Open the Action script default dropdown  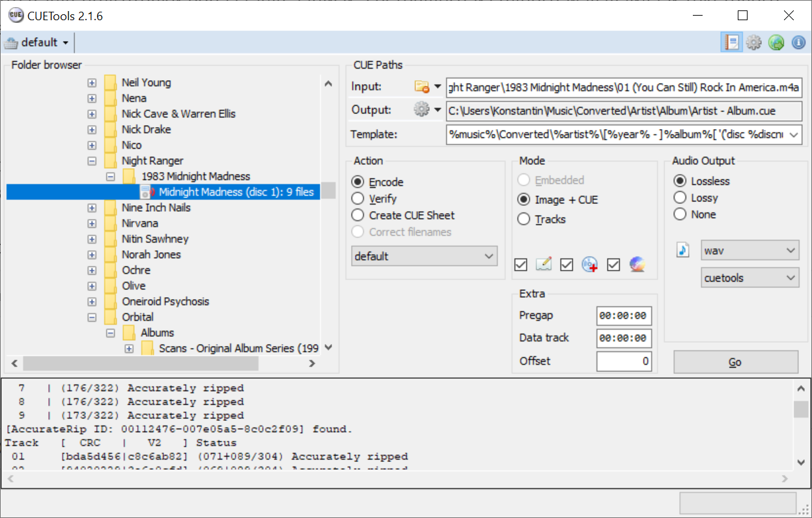pos(424,256)
